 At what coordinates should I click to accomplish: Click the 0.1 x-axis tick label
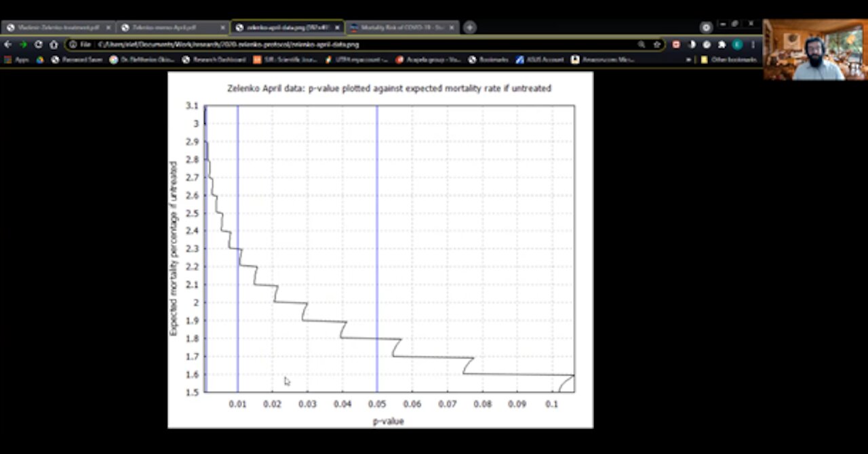[551, 405]
